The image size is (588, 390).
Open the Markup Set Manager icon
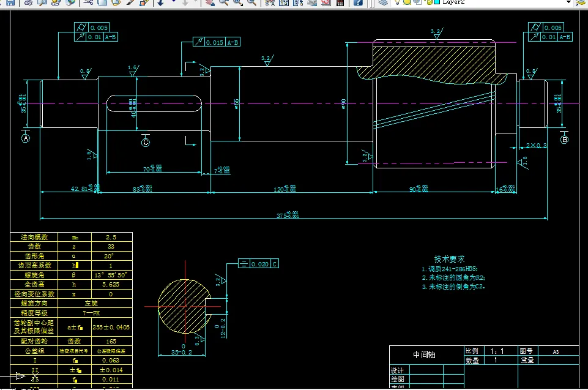(326, 2)
